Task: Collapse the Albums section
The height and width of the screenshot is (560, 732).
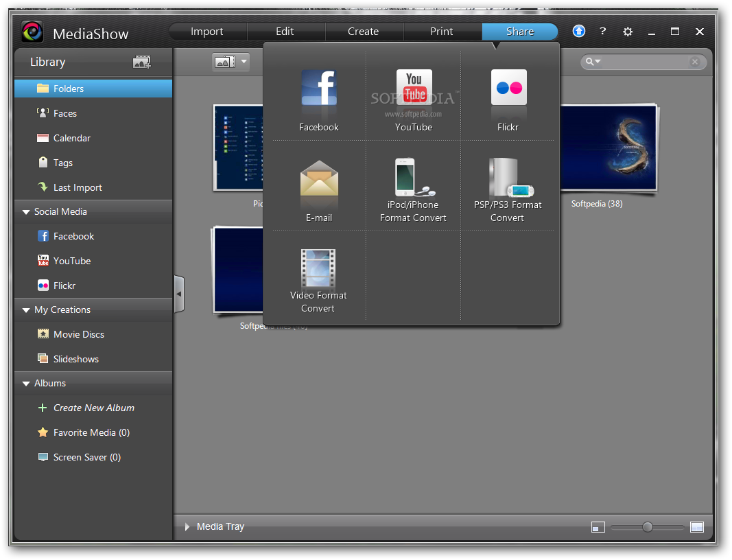Action: [x=26, y=384]
